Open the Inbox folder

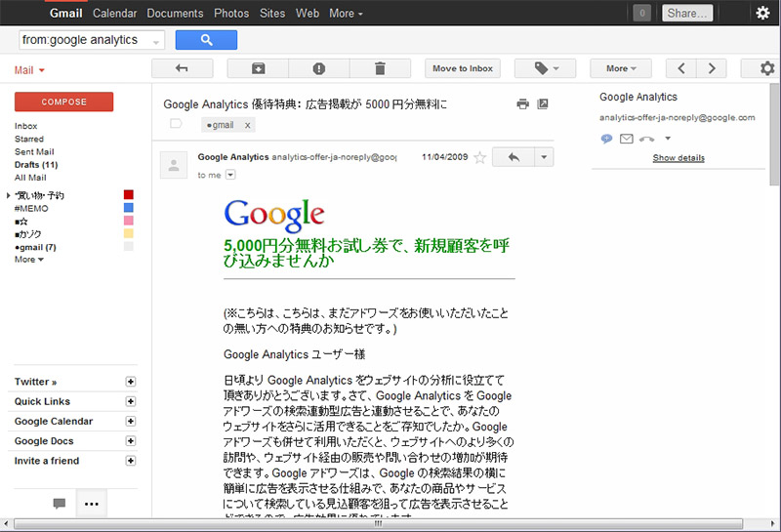[x=26, y=126]
